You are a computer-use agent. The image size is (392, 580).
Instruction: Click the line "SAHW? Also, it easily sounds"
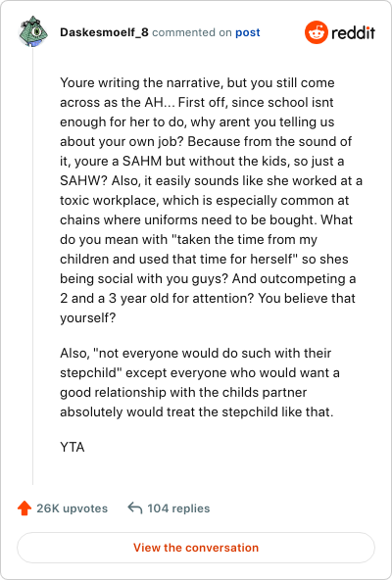click(x=211, y=180)
